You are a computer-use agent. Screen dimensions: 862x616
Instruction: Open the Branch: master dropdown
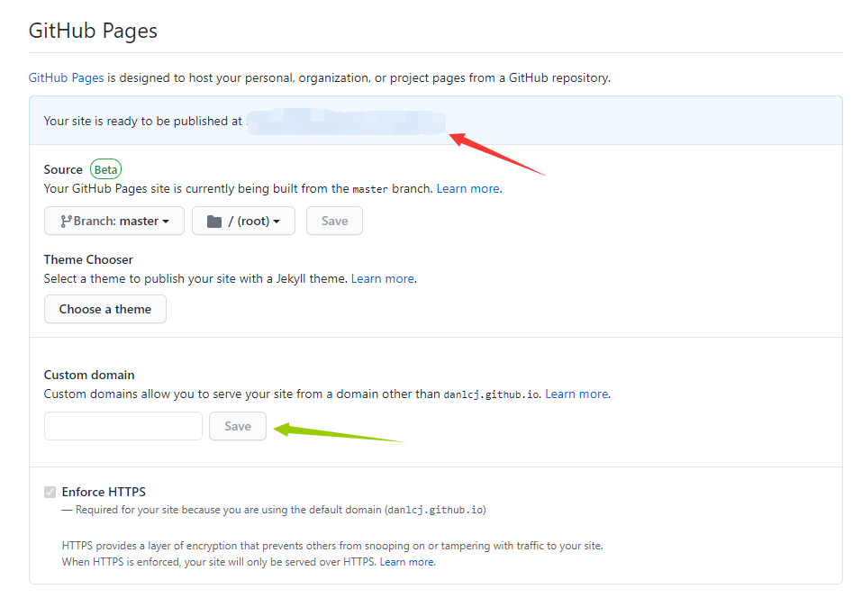pyautogui.click(x=114, y=222)
